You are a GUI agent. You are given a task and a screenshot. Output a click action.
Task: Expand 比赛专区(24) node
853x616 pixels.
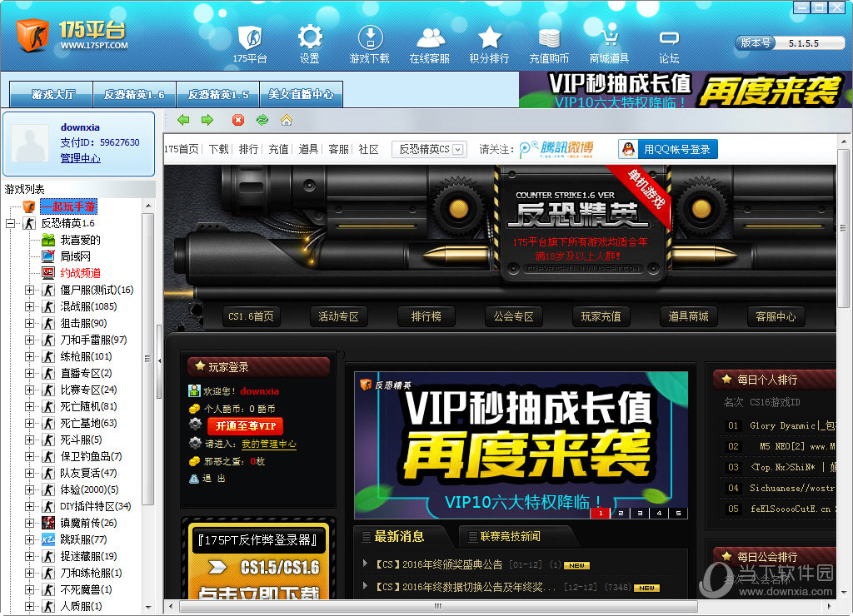tap(29, 390)
